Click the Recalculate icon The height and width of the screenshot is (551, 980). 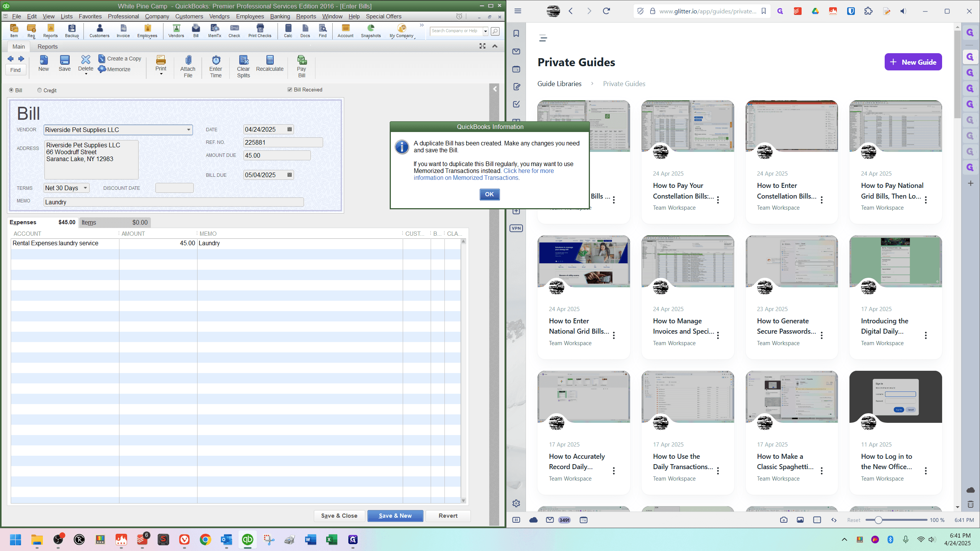(x=270, y=64)
